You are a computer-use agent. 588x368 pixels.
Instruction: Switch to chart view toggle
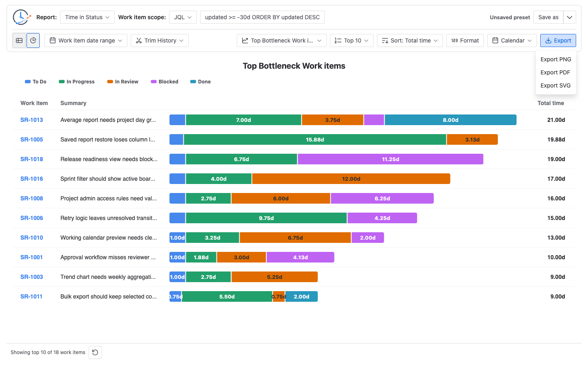(x=33, y=40)
